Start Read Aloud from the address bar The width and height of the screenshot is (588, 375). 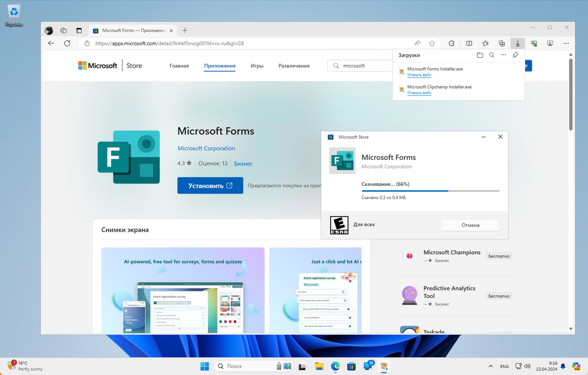(x=417, y=43)
